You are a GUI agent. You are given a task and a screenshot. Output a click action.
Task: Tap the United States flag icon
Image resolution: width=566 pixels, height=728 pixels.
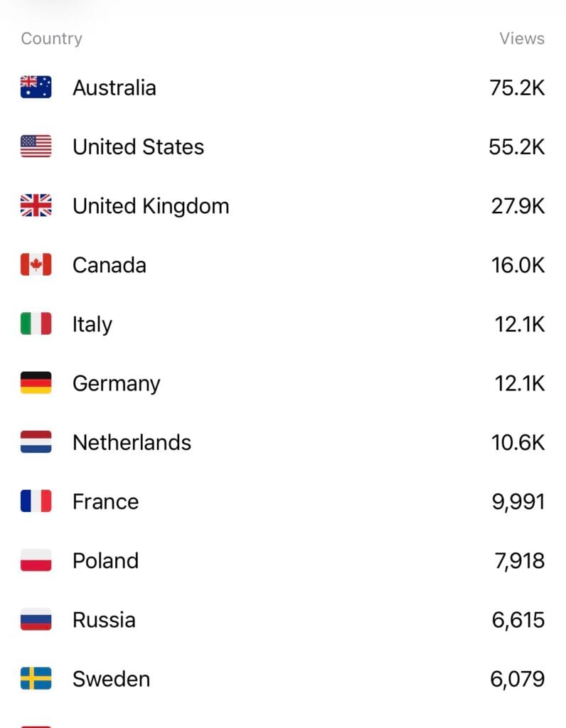click(36, 146)
